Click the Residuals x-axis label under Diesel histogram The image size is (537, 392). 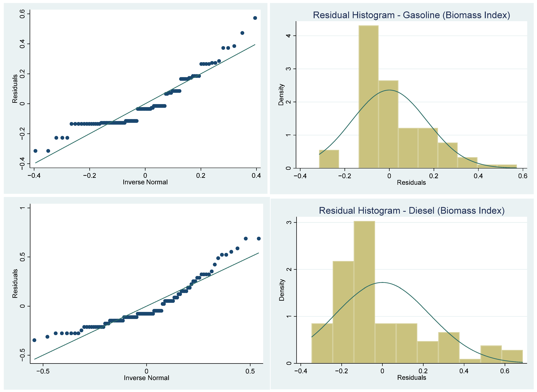(412, 377)
